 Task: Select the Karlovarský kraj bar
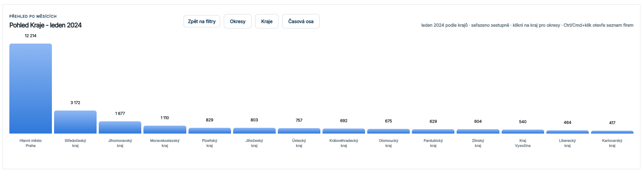[612, 132]
